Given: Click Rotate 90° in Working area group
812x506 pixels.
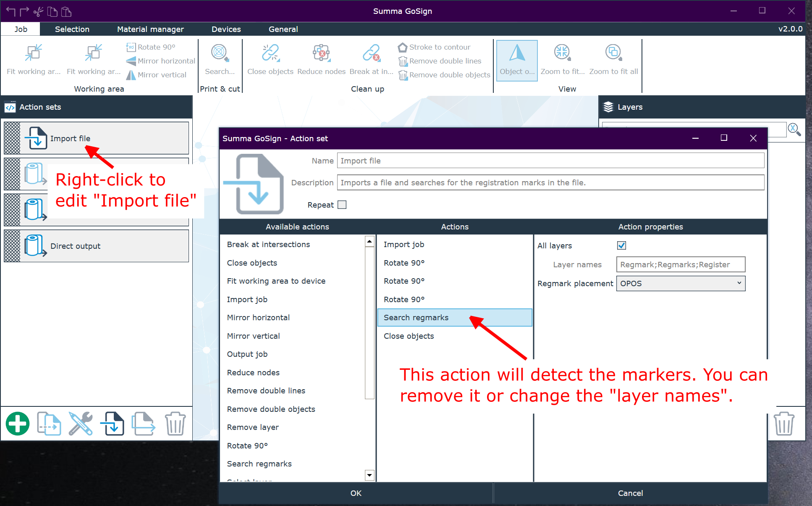Looking at the screenshot, I should point(151,47).
